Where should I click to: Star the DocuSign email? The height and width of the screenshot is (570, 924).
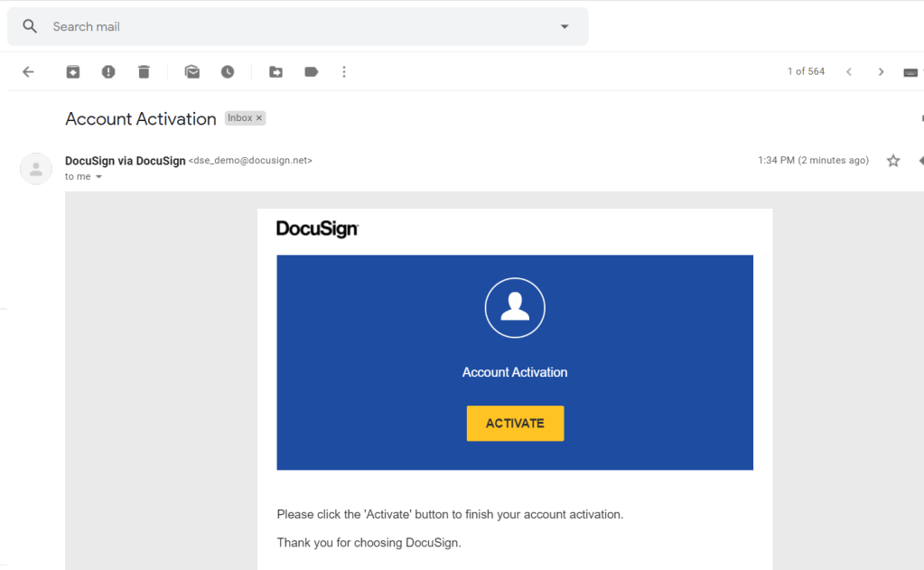point(893,161)
